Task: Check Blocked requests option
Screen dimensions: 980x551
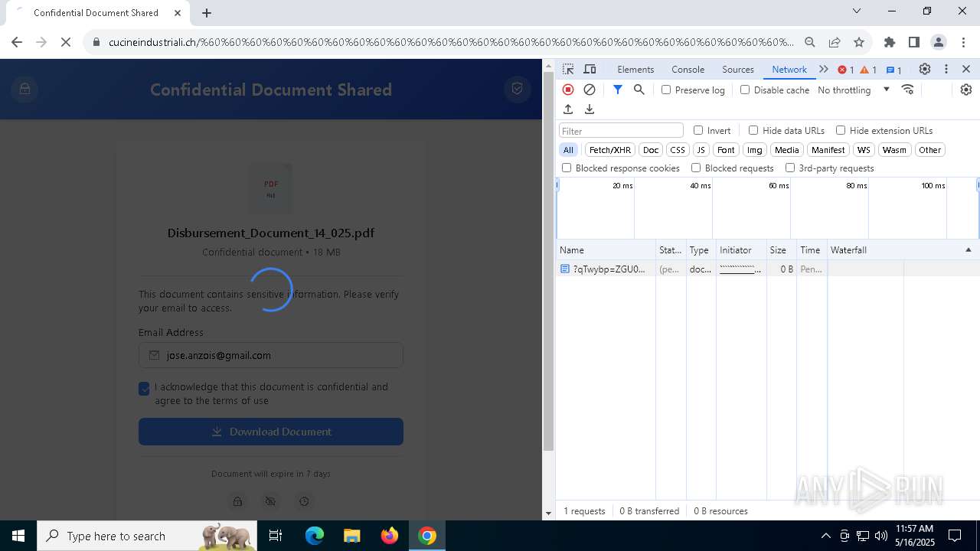Action: click(696, 168)
